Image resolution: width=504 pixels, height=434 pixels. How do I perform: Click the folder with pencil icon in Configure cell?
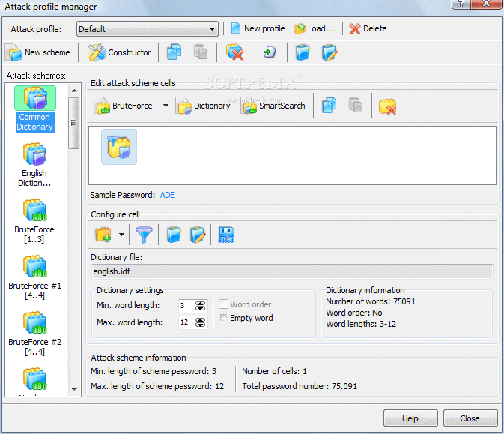coord(198,235)
